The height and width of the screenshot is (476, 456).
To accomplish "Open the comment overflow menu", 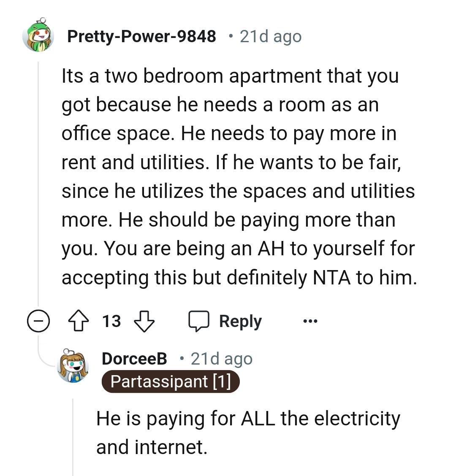I will (310, 321).
